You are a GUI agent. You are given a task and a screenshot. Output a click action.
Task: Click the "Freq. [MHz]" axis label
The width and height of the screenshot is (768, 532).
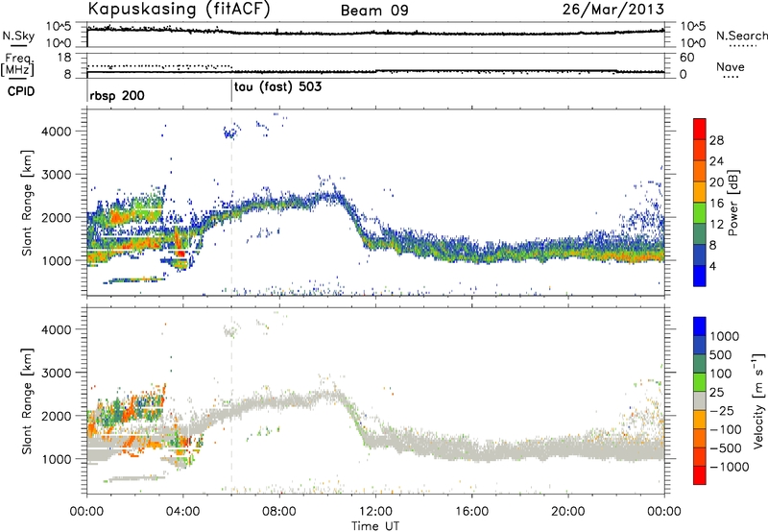(18, 65)
